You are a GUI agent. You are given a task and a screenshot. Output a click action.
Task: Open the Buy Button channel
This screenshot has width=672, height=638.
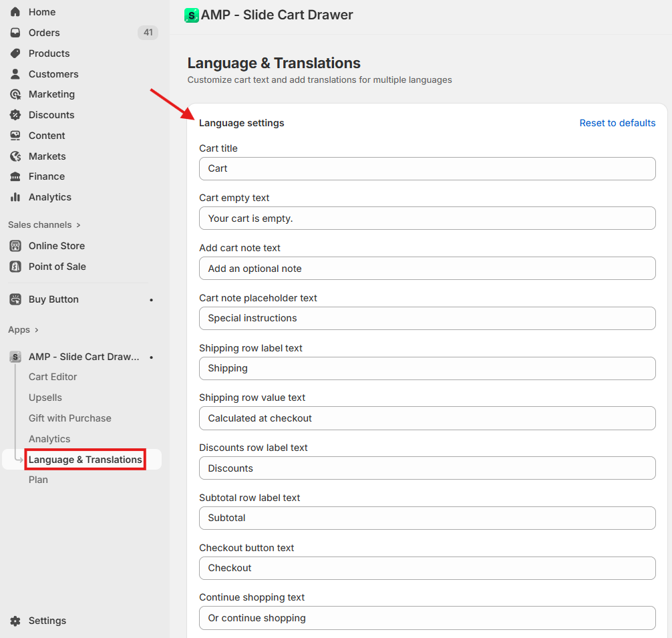point(53,299)
